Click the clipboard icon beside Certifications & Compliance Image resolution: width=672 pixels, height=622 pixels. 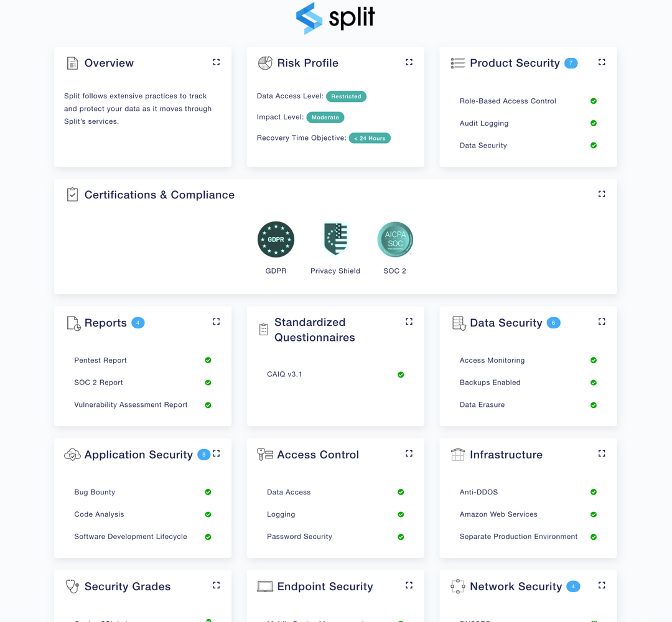72,194
